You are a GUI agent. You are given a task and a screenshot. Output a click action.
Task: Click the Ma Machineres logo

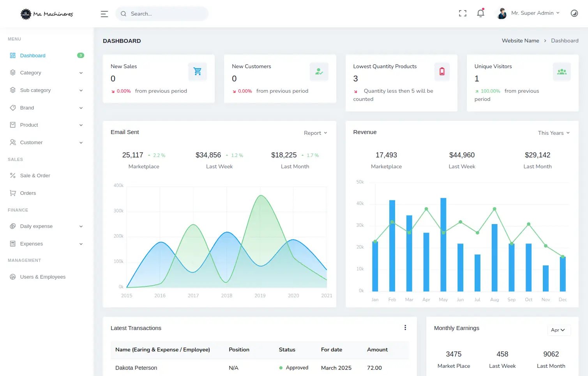[x=47, y=14]
